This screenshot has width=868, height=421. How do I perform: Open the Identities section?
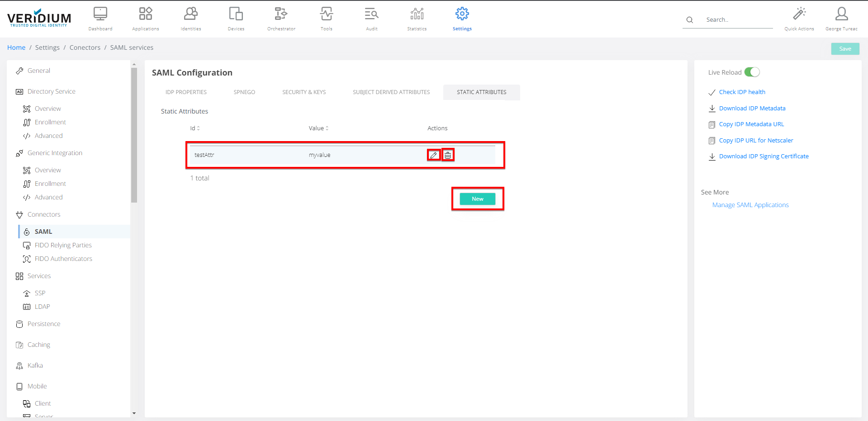click(x=191, y=19)
